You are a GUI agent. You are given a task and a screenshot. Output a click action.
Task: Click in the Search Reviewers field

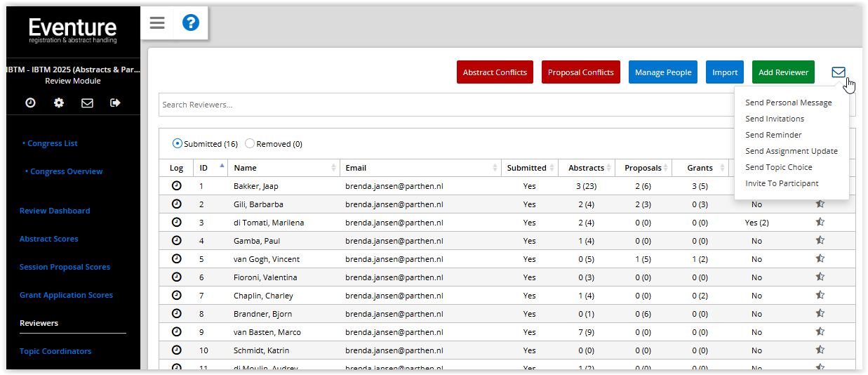(442, 105)
